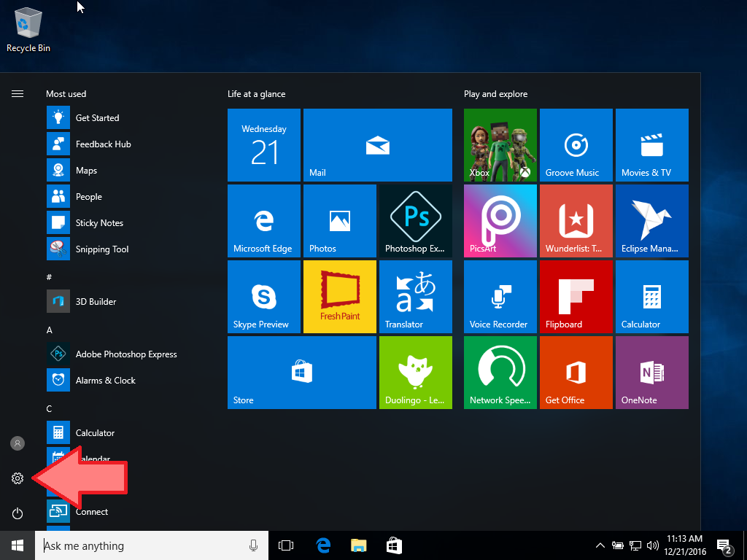Screen dimensions: 747x560
Task: Open the People app
Action: point(126,196)
